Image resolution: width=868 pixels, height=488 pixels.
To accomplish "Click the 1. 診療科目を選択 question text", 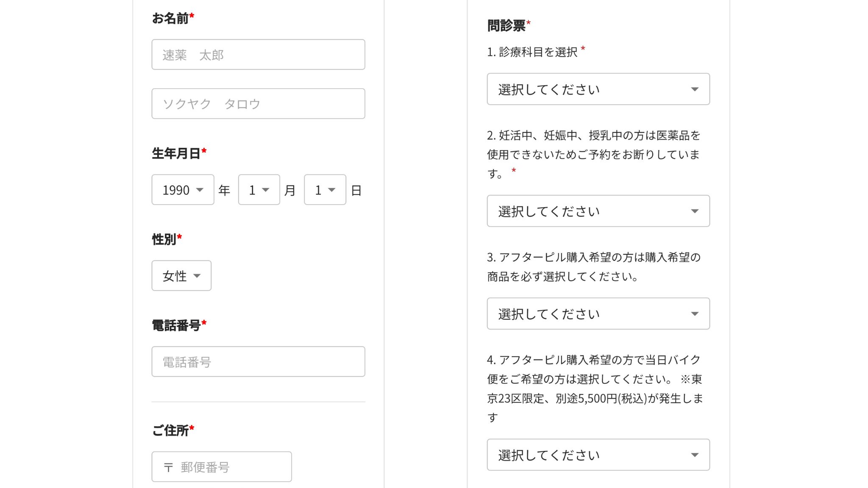I will click(x=532, y=52).
